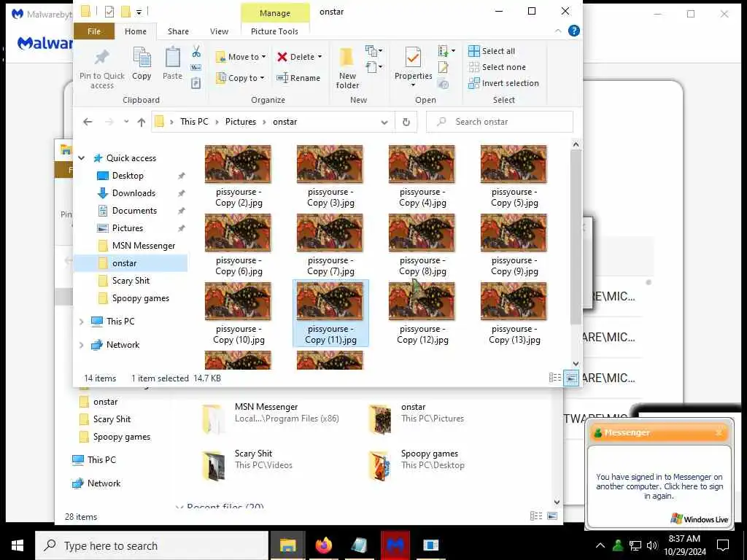Viewport: 747px width, 560px height.
Task: Click the Manage contextual tab
Action: tap(275, 13)
